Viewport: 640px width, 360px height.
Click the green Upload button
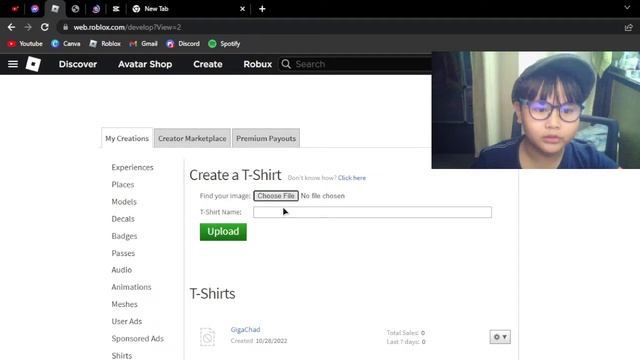point(223,232)
